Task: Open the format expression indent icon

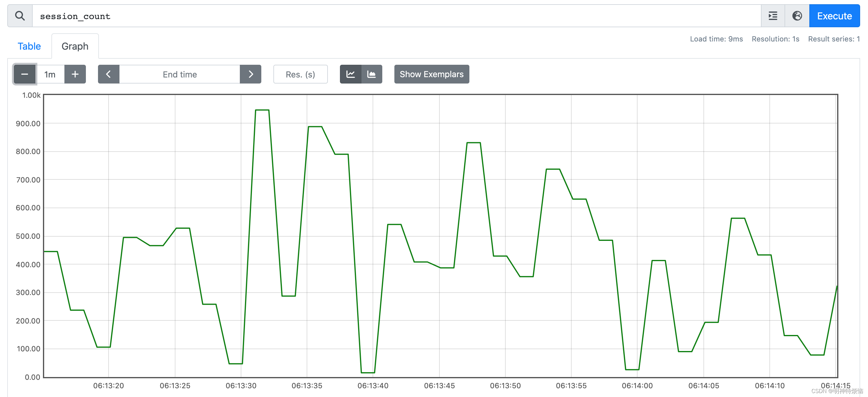Action: [773, 16]
